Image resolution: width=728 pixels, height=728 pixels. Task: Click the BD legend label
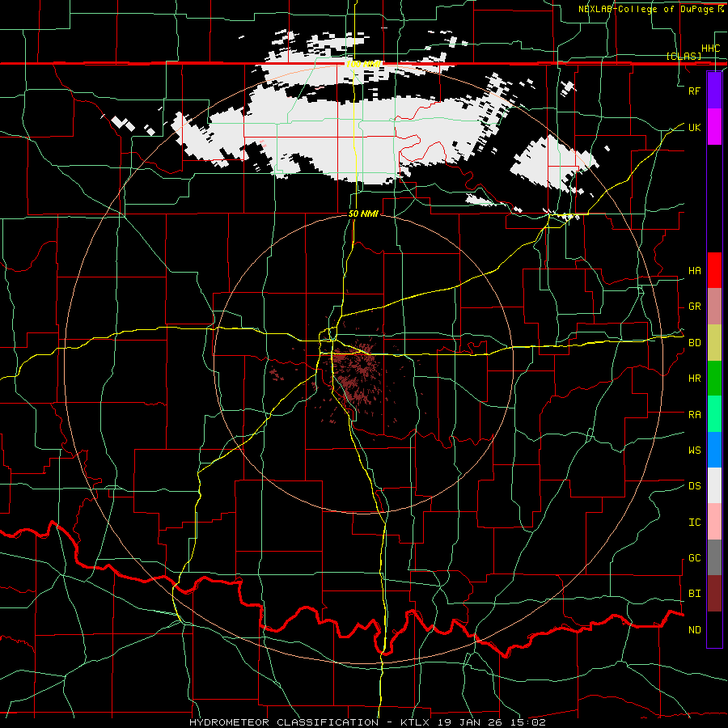694,343
